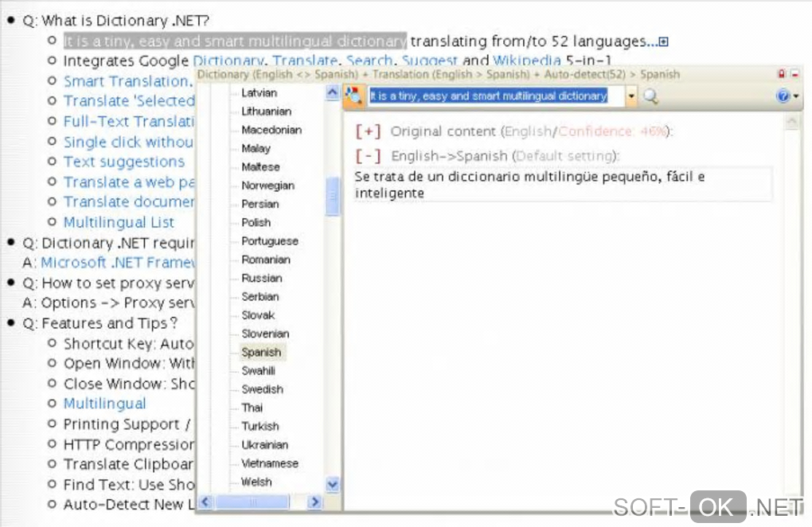The width and height of the screenshot is (812, 527).
Task: Click the horizontal scroll right arrow
Action: pos(314,502)
